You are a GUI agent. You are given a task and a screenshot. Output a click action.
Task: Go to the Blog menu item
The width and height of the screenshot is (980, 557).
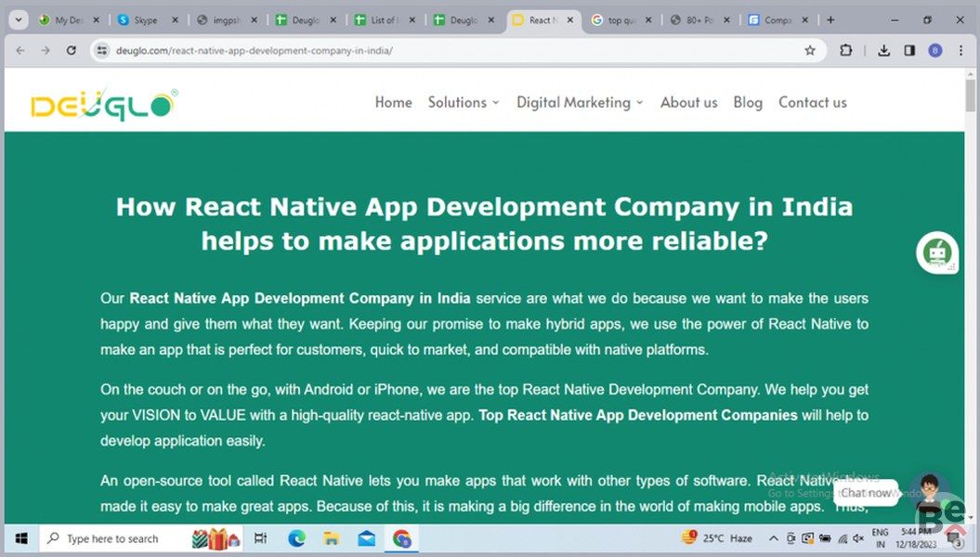click(748, 102)
